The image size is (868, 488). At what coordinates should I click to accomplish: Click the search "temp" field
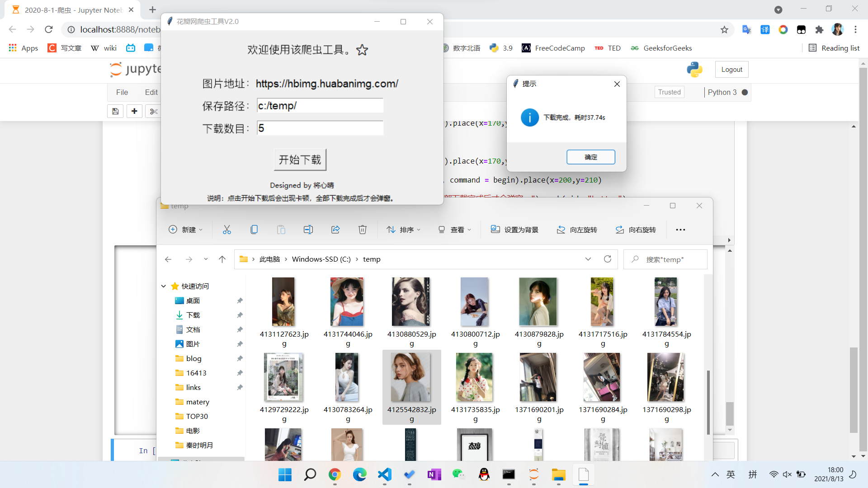click(x=665, y=259)
